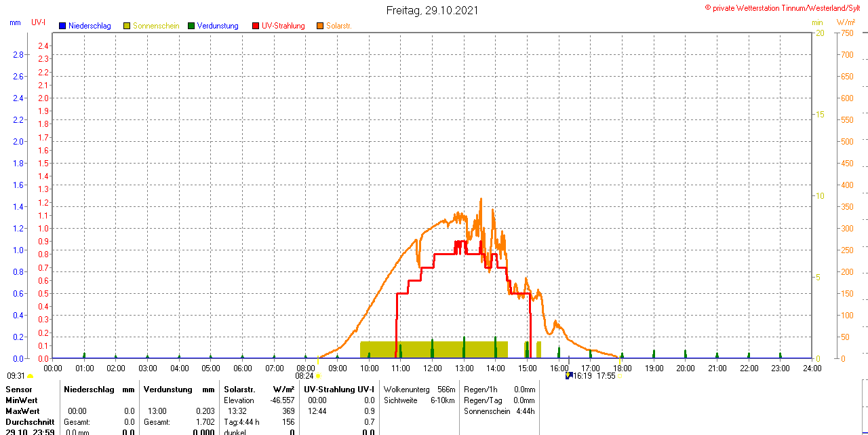Viewport: 868px width, 435px height.
Task: Click the yellow sunrise dot next to 08:24
Action: (318, 376)
